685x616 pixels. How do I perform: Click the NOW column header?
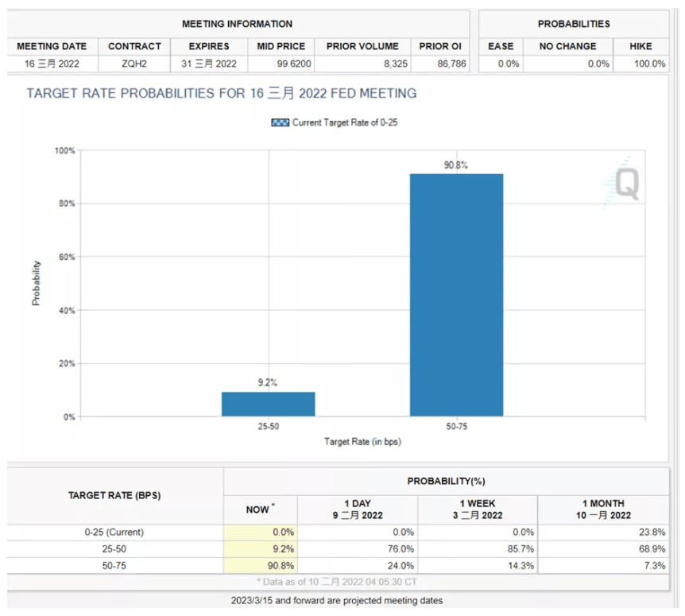pyautogui.click(x=260, y=509)
